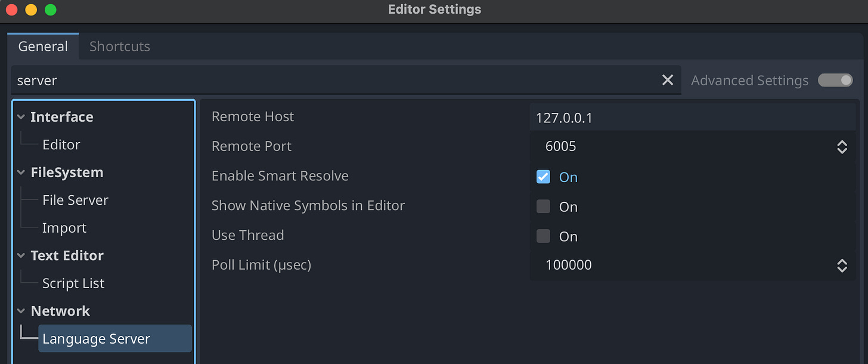
Task: Click the server search text field
Action: click(x=336, y=80)
